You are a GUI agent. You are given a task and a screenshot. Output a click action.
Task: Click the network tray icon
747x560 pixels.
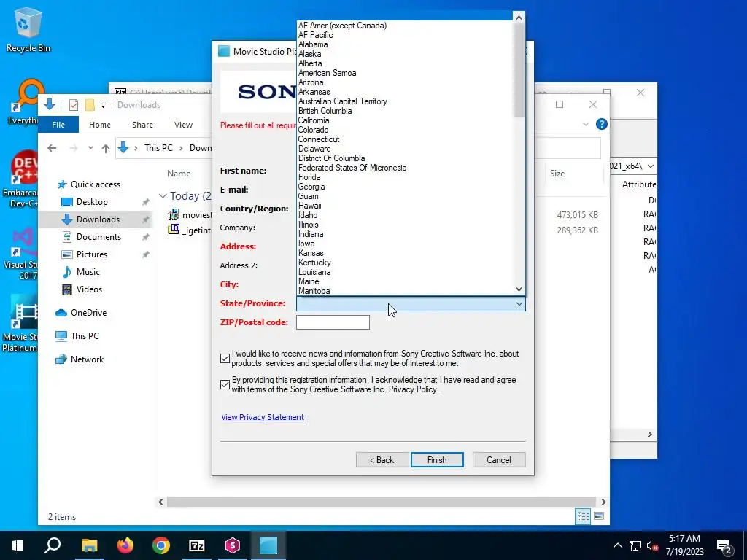point(635,545)
